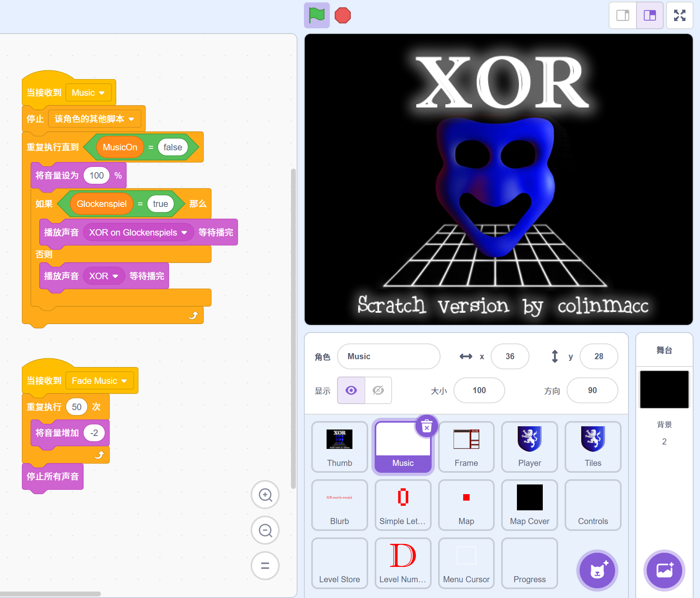Select the Map Cover sprite thumbnail

[529, 505]
